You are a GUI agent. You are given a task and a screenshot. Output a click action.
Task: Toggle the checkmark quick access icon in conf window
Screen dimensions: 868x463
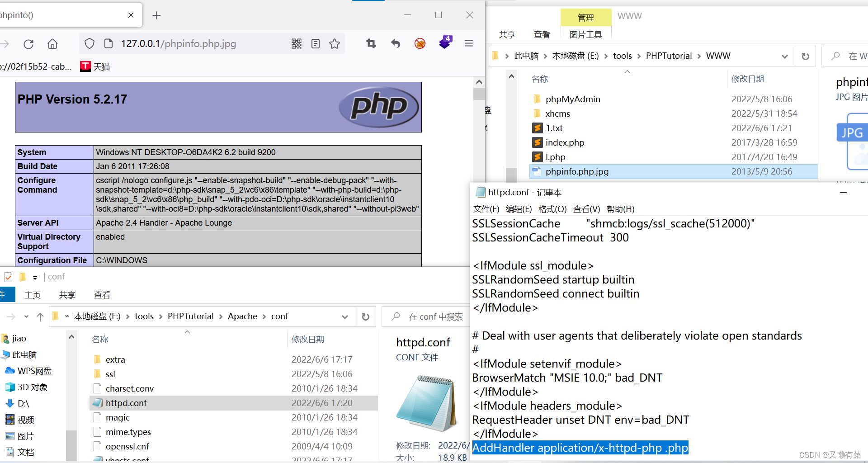coord(8,277)
